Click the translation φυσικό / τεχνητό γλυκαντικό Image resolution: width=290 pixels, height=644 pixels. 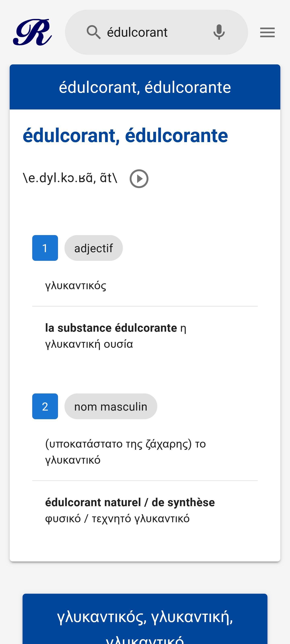[x=117, y=519]
